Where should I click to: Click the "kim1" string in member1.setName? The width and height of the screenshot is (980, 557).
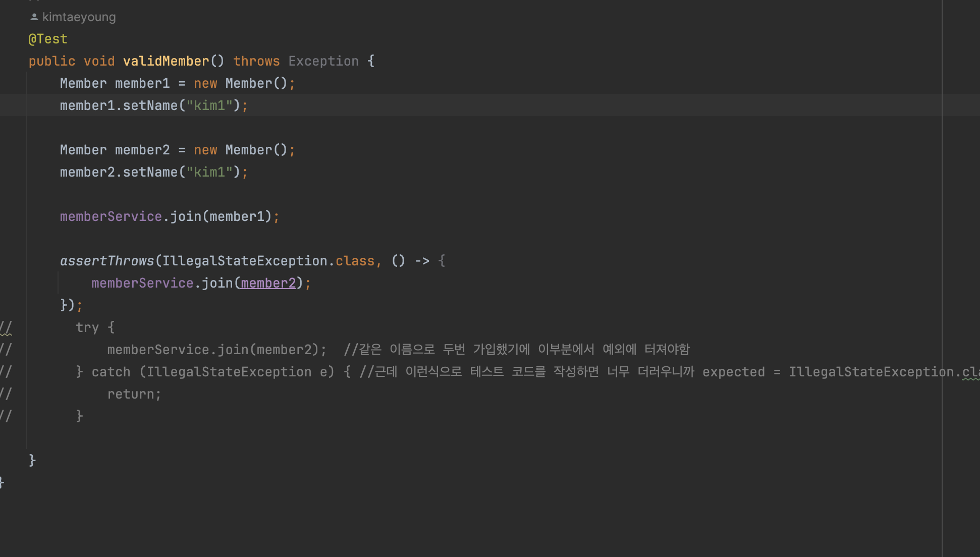coord(209,105)
